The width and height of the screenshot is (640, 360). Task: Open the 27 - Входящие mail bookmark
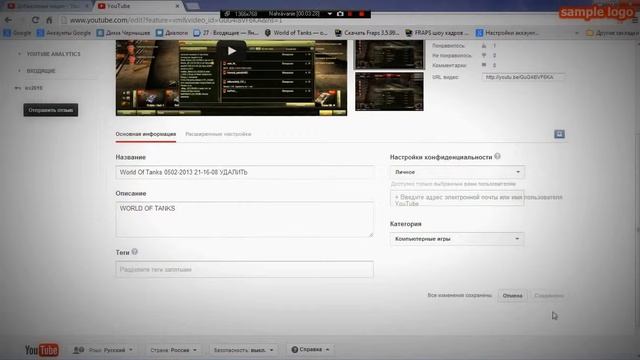[x=226, y=33]
